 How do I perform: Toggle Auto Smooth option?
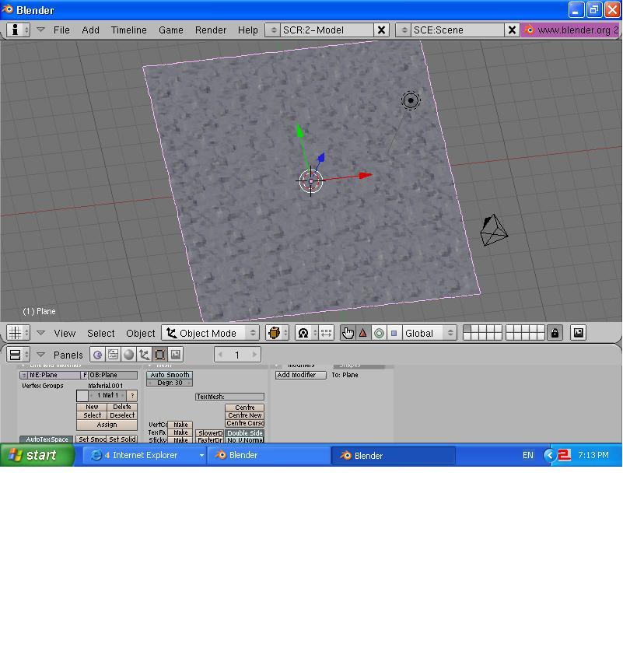[x=170, y=375]
